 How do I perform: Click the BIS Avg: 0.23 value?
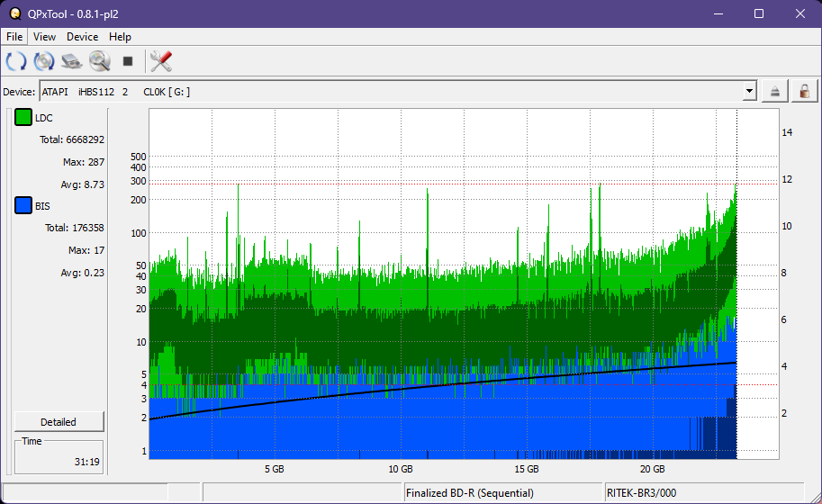82,273
